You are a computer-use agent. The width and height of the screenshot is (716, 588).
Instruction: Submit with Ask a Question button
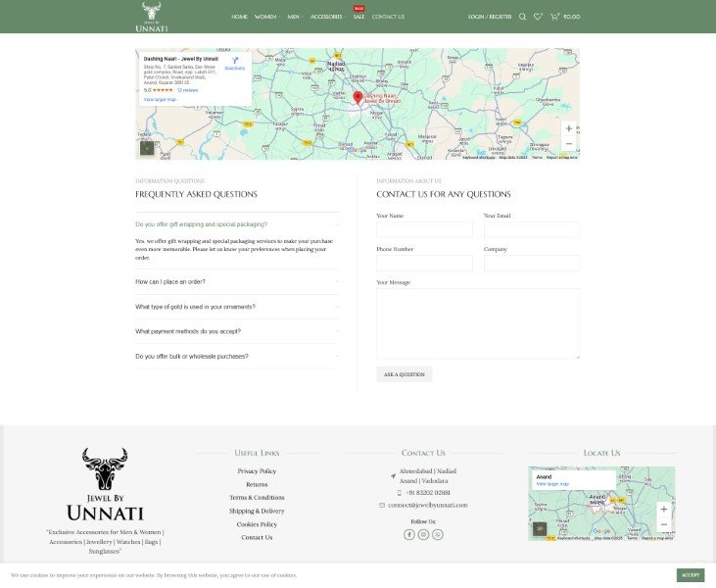pyautogui.click(x=405, y=374)
